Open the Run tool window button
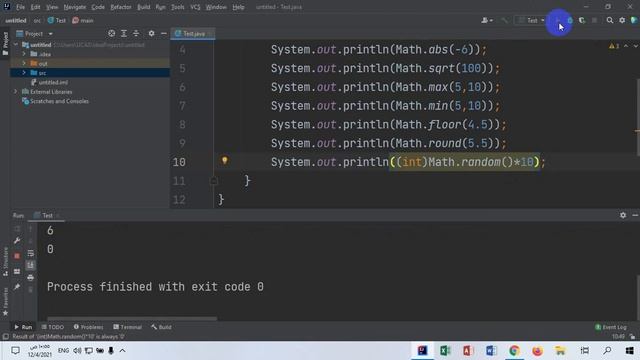This screenshot has width=640, height=360. pyautogui.click(x=23, y=327)
